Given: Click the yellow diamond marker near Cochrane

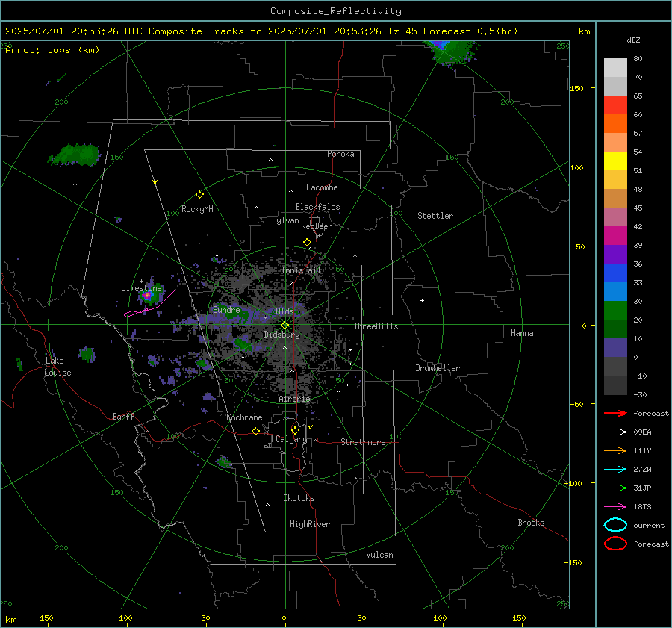Looking at the screenshot, I should [256, 431].
